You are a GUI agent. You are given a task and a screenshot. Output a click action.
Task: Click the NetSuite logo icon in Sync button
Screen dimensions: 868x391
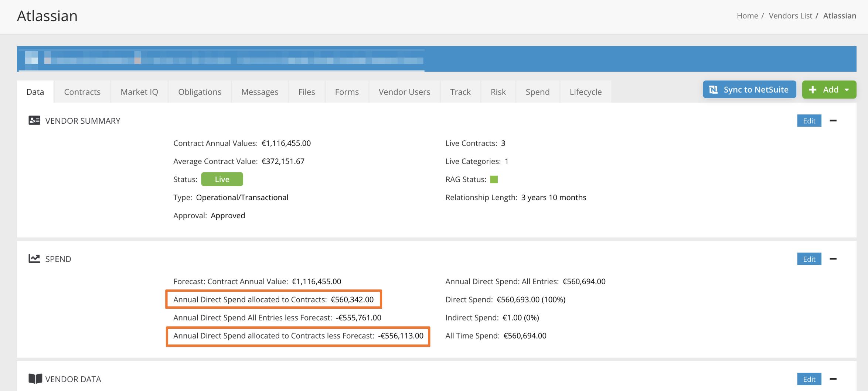[x=714, y=90]
